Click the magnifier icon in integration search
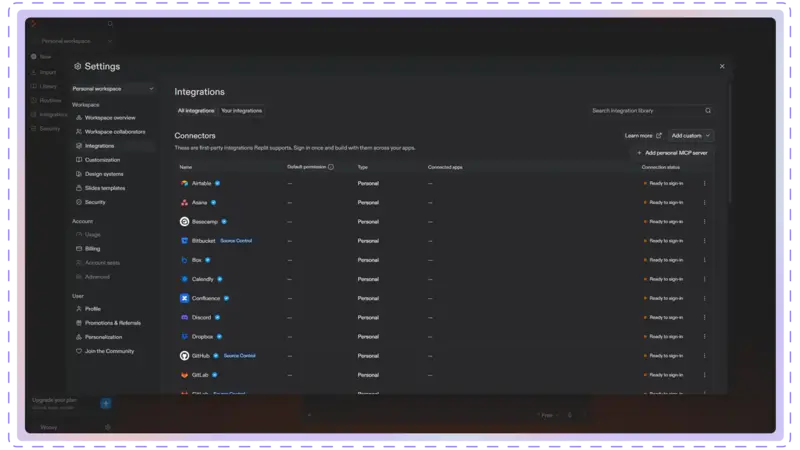 coord(708,111)
